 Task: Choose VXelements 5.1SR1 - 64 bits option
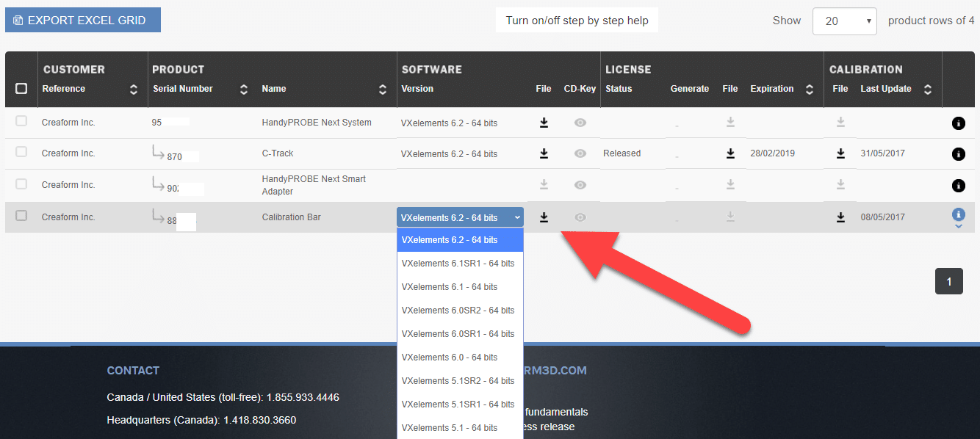tap(461, 404)
